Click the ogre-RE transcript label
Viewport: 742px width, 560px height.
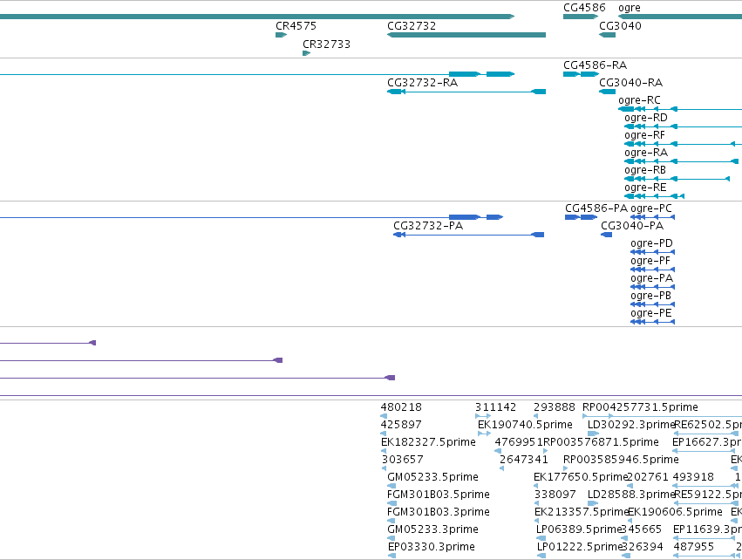click(645, 188)
